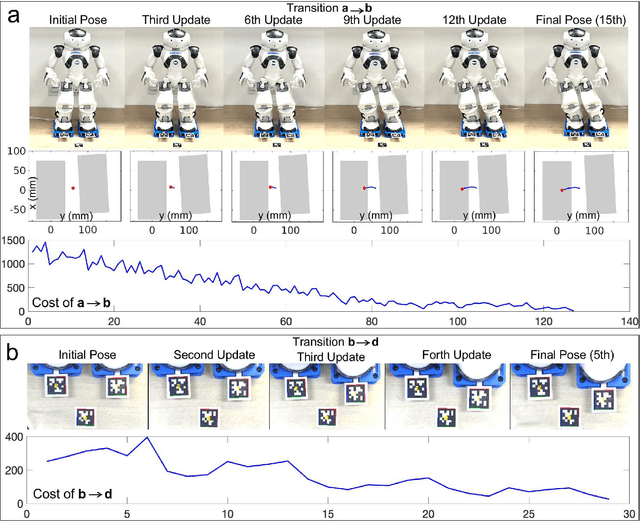Viewport: 640px width, 521px height.
Task: Click the 'Third Update' marker image in panel b
Action: point(327,396)
